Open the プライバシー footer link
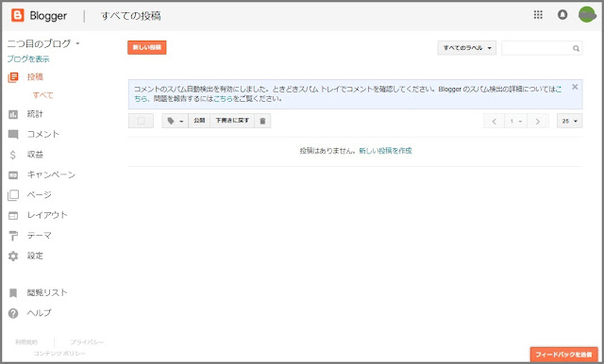This screenshot has height=364, width=604. pos(87,342)
